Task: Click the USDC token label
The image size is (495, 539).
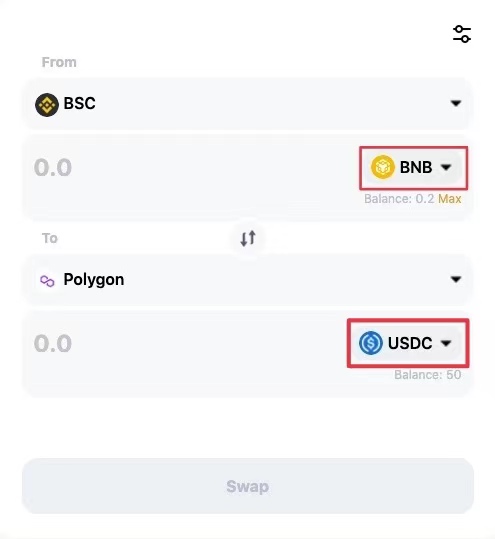Action: pyautogui.click(x=410, y=343)
